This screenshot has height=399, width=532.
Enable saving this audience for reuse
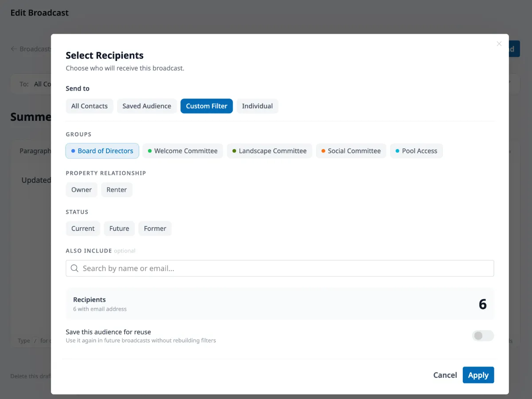(x=483, y=336)
